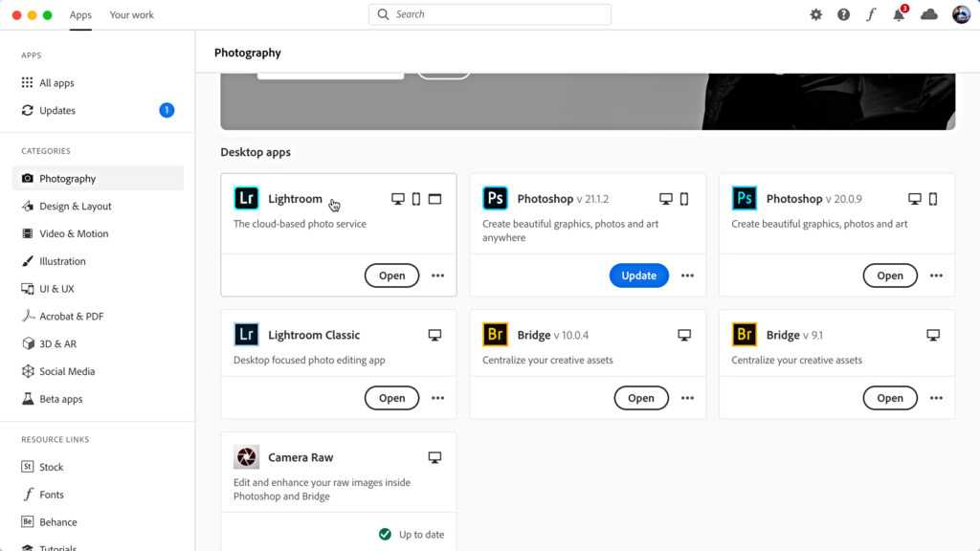Open more options for Bridge v 10.0.4

(x=687, y=398)
